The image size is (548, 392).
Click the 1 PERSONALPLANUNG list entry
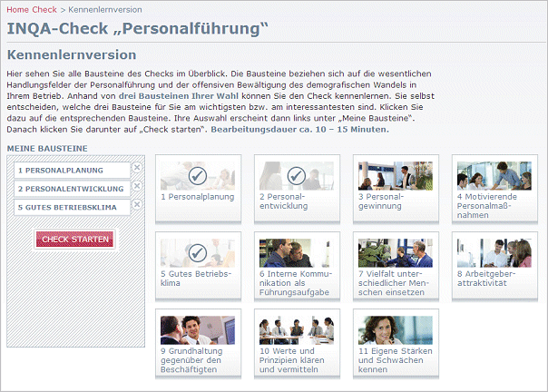click(x=72, y=171)
